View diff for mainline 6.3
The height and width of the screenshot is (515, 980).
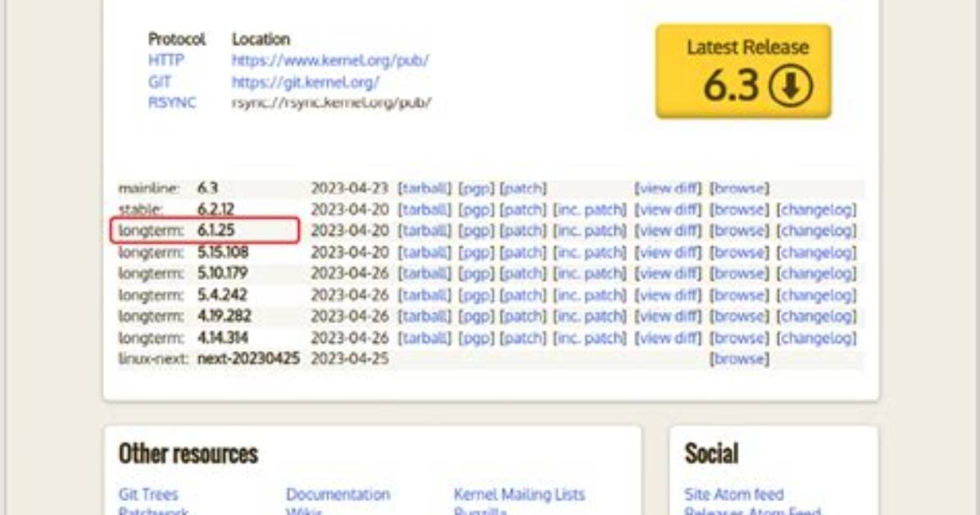click(x=668, y=188)
